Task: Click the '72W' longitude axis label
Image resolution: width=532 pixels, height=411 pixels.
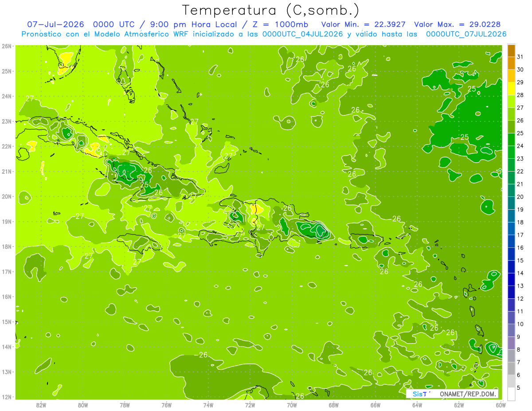Action: [250, 405]
